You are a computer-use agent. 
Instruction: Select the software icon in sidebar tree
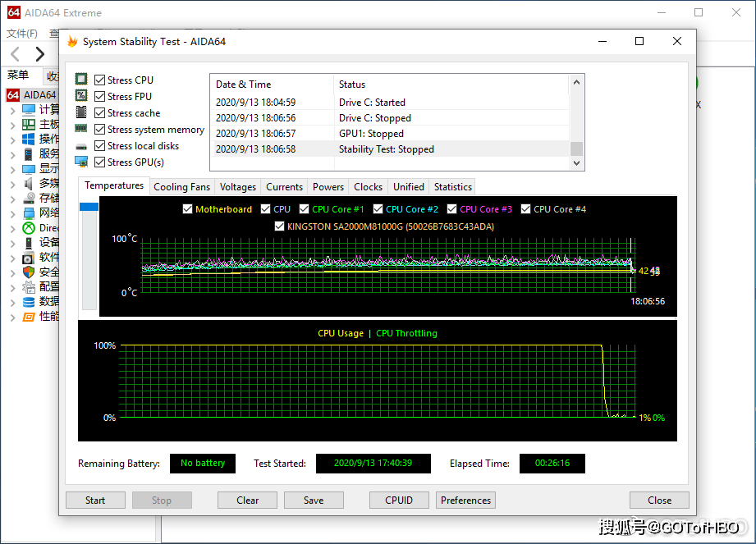[29, 258]
